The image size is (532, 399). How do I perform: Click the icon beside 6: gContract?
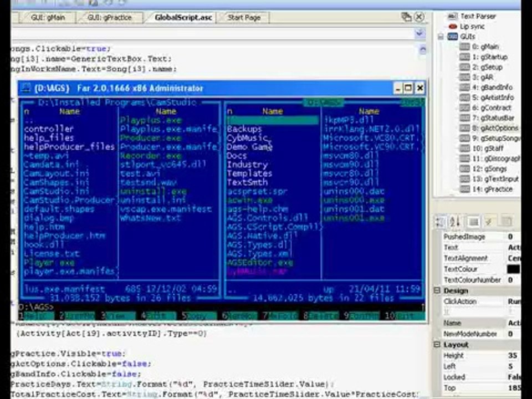(x=464, y=108)
